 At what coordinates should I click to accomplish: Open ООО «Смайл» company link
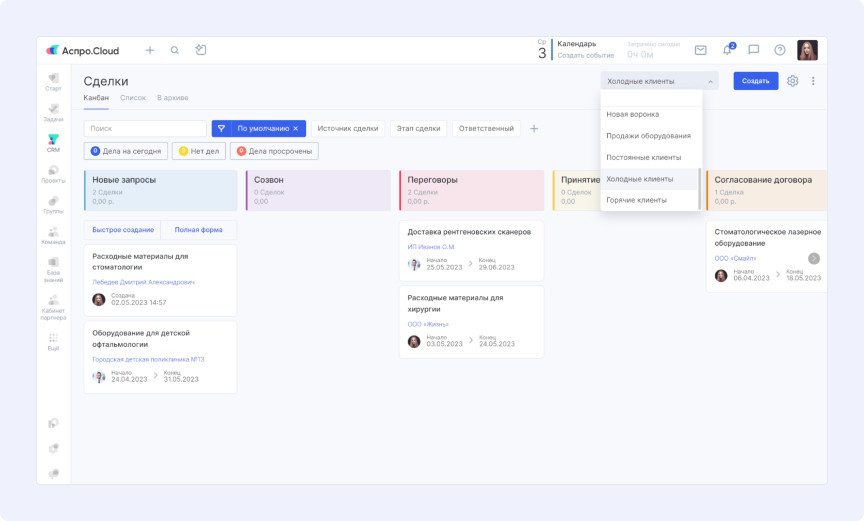click(735, 258)
